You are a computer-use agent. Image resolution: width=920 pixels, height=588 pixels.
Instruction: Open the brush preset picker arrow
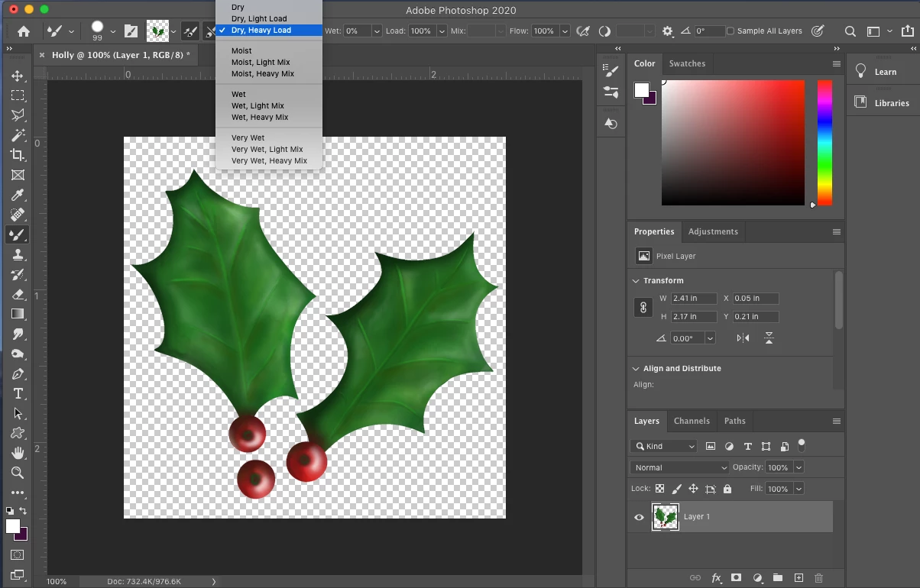(x=112, y=31)
